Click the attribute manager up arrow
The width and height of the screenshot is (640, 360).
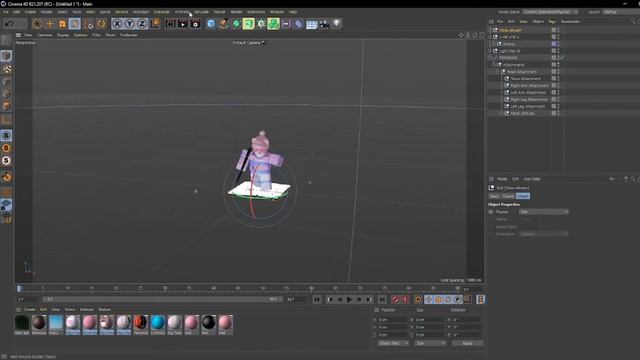[x=626, y=179]
